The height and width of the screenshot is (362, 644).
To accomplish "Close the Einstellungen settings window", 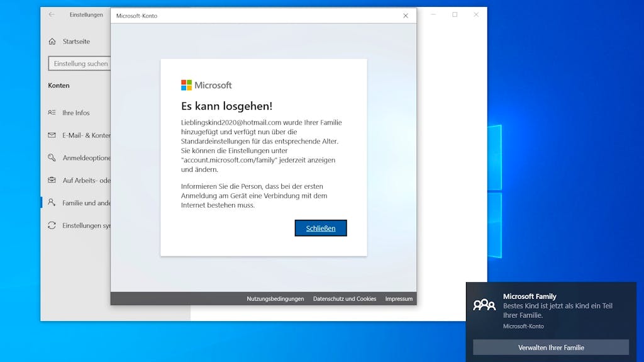I will (x=476, y=14).
